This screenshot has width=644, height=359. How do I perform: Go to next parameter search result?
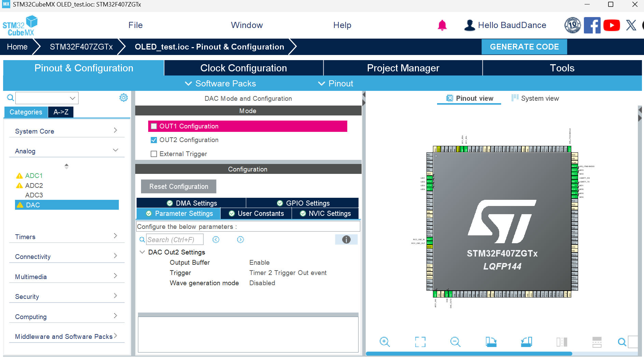pyautogui.click(x=240, y=239)
